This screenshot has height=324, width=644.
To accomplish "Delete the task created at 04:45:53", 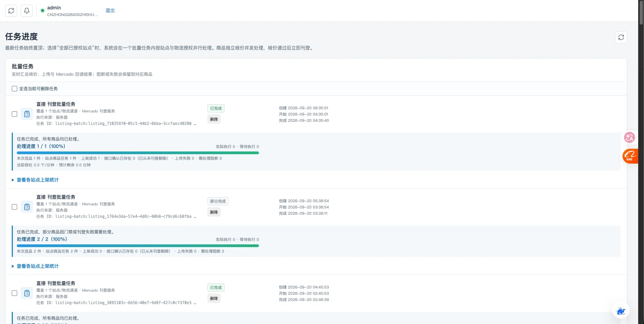I will [x=214, y=299].
